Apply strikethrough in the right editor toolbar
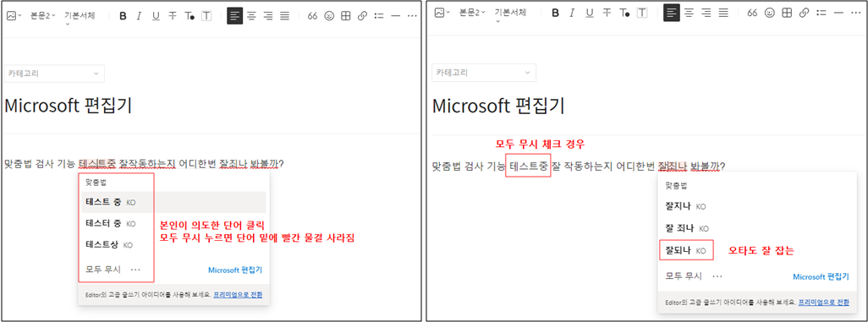The width and height of the screenshot is (868, 322). [607, 13]
